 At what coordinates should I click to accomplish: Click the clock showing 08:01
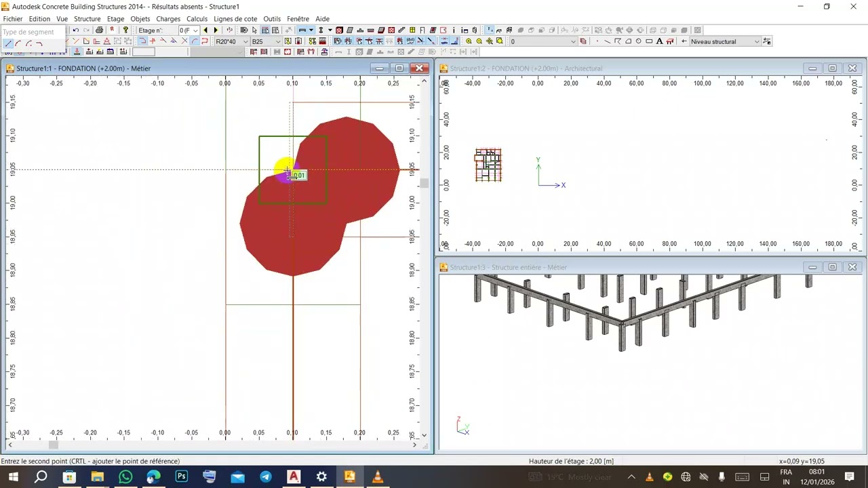point(816,472)
